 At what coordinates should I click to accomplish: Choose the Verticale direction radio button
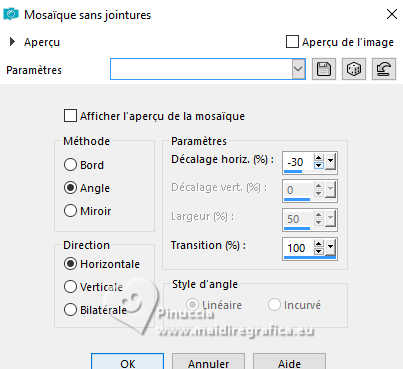click(x=70, y=287)
